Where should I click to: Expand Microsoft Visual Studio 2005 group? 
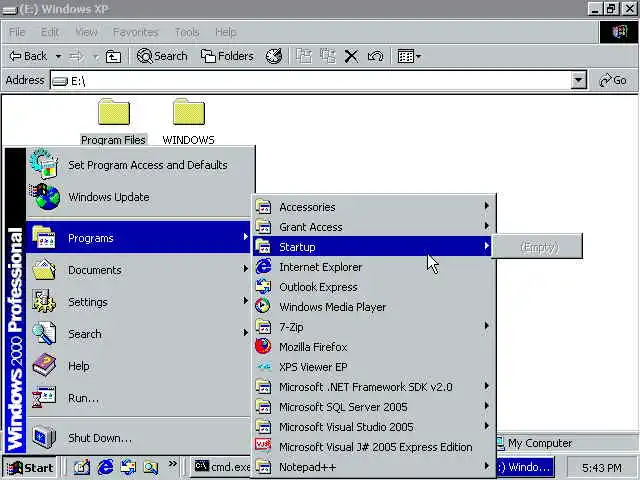tap(372, 427)
